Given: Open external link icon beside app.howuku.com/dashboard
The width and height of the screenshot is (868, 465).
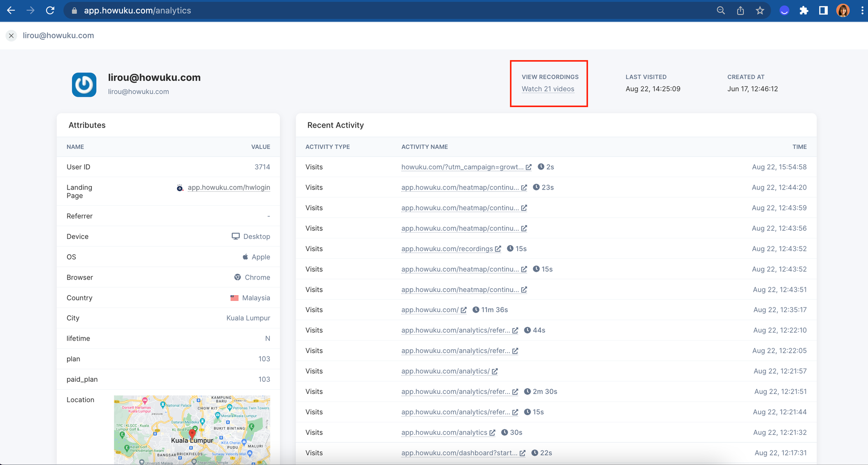Looking at the screenshot, I should point(522,453).
